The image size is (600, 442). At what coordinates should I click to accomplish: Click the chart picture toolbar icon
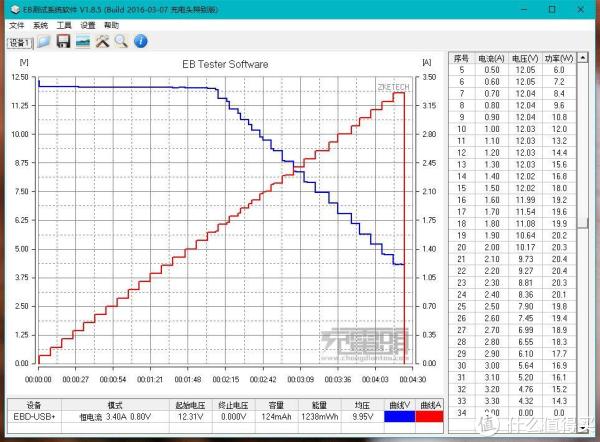click(83, 41)
